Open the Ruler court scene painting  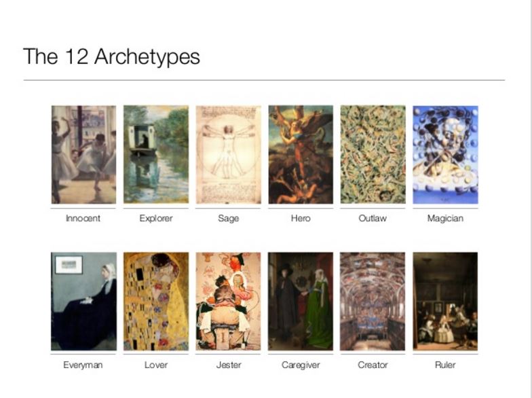click(x=445, y=302)
